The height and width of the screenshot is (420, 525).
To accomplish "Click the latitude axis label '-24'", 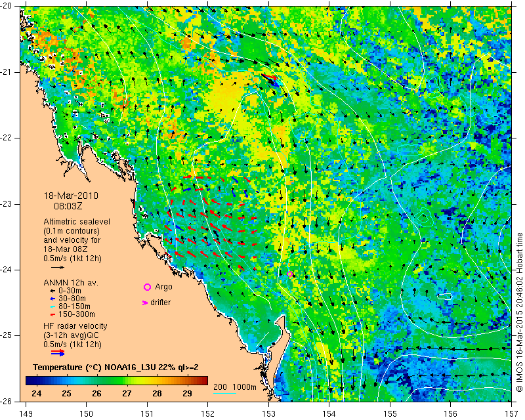I will point(7,270).
